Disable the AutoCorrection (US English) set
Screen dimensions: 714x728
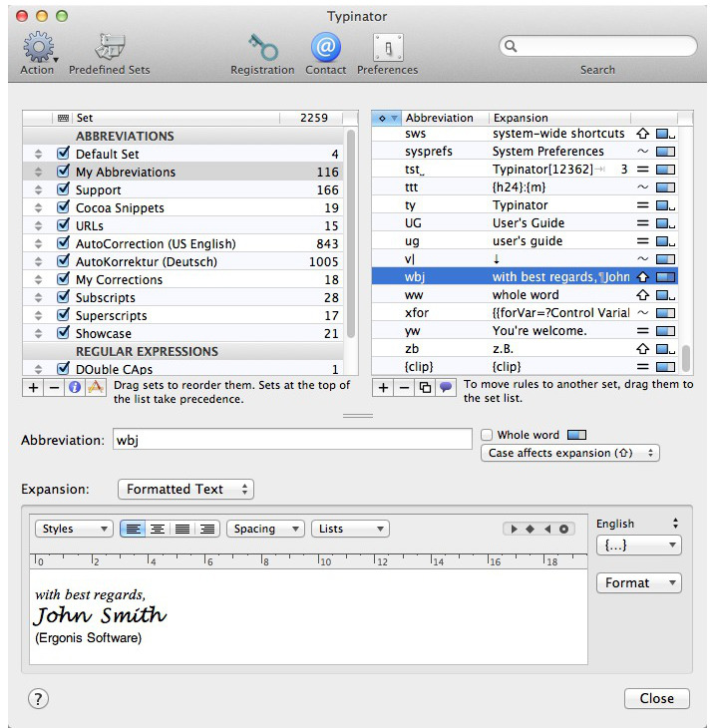(x=63, y=244)
